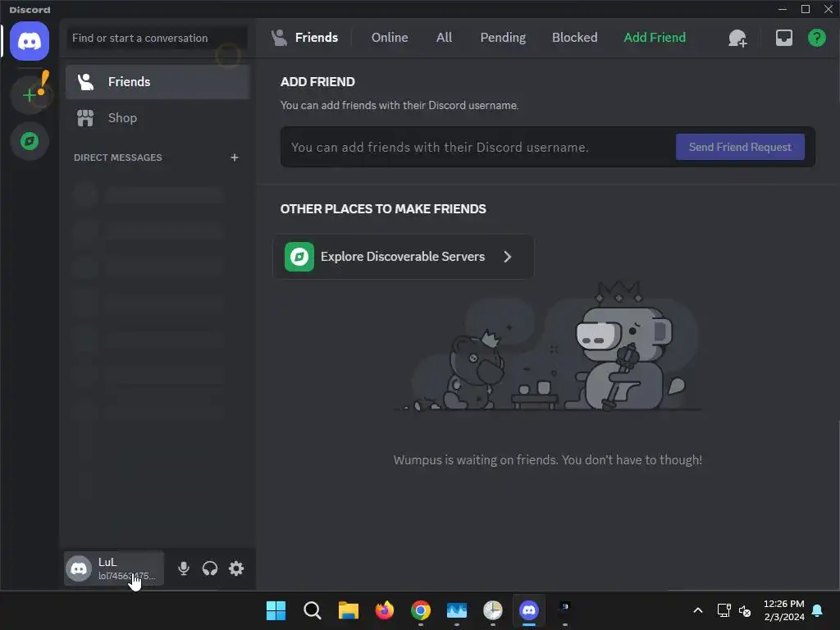The image size is (840, 630).
Task: Open taskbar clock app icon
Action: [x=492, y=610]
